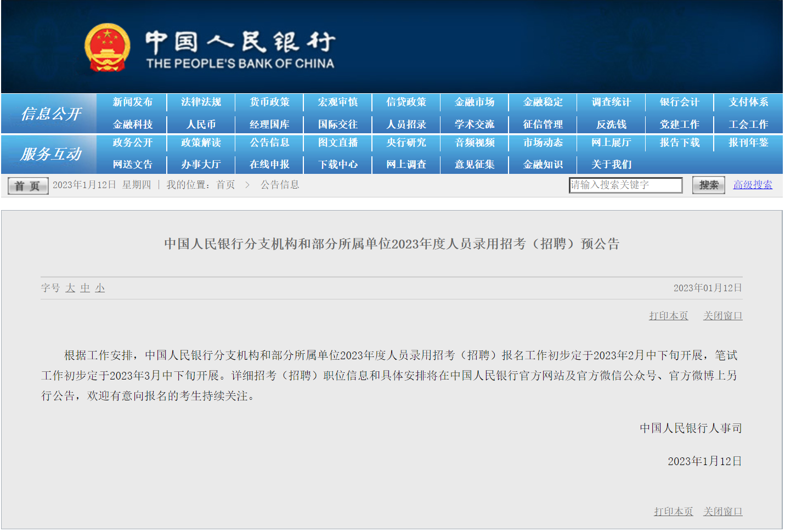Open 工会工作 section
The width and height of the screenshot is (785, 532).
click(x=748, y=124)
